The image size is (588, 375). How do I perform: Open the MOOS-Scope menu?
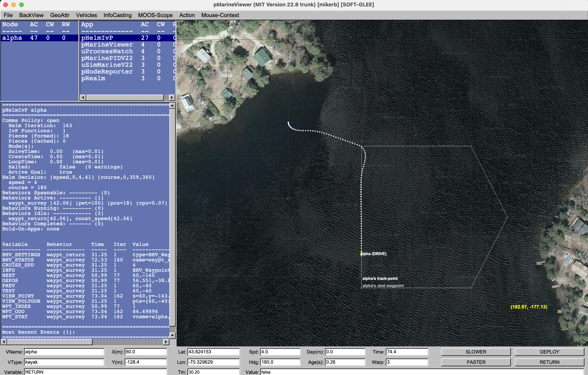[155, 15]
